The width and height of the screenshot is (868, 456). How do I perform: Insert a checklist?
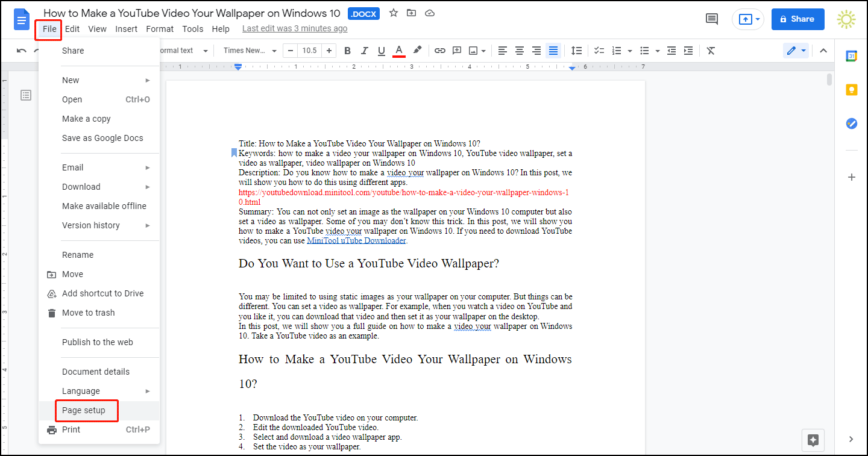pyautogui.click(x=599, y=51)
